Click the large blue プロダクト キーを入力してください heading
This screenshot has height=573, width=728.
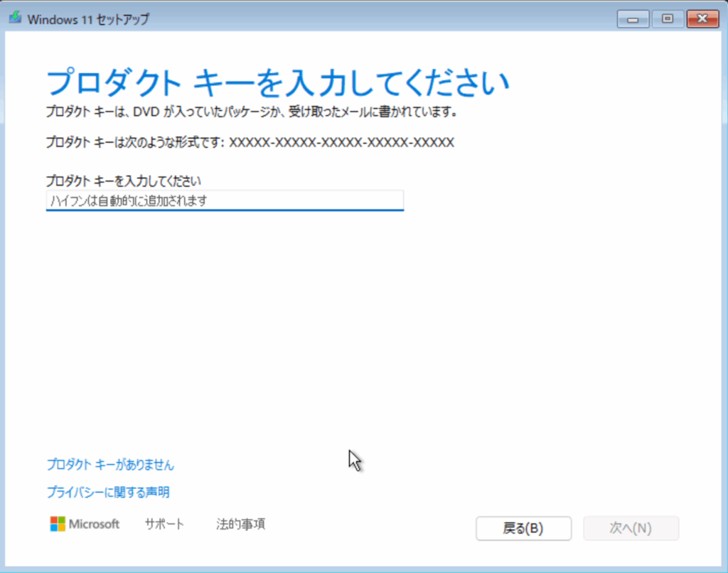tap(277, 82)
